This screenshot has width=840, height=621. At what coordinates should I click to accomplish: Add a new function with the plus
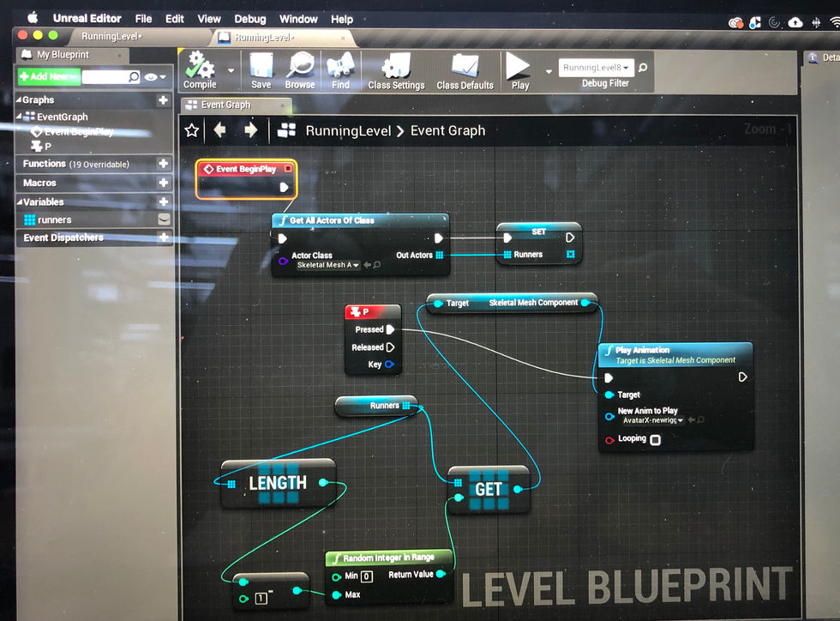(x=164, y=163)
